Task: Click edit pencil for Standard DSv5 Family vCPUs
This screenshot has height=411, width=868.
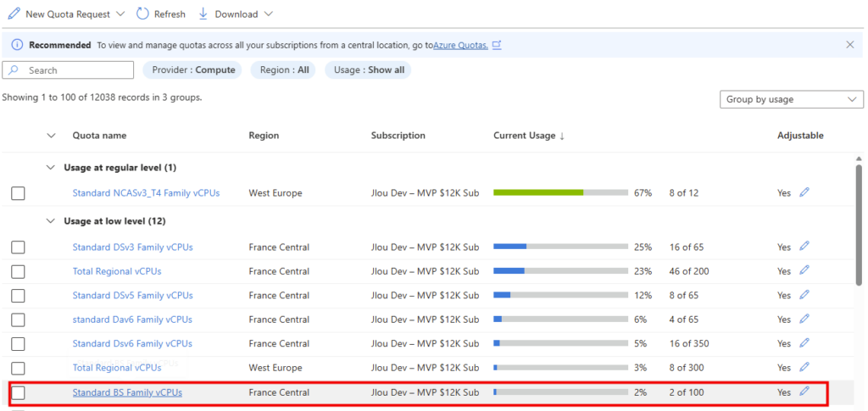Action: coord(804,295)
